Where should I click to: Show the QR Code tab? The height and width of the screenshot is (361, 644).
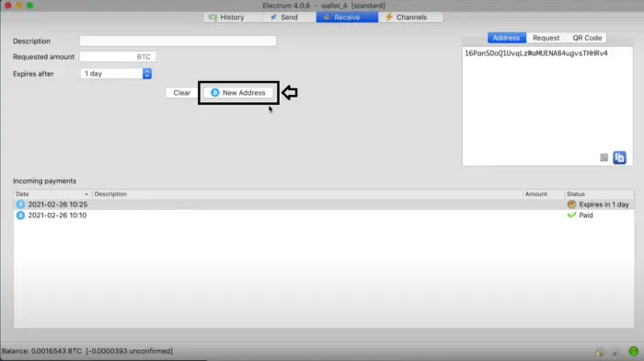[x=587, y=38]
